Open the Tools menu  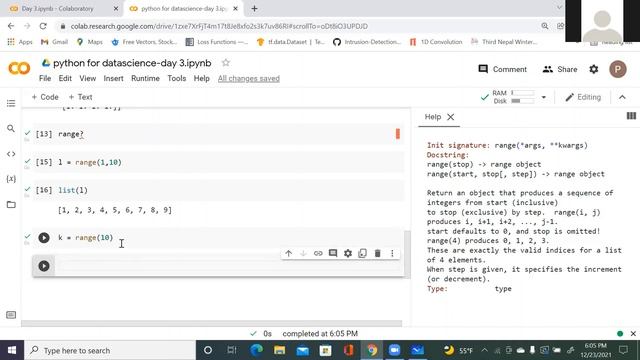(x=177, y=78)
